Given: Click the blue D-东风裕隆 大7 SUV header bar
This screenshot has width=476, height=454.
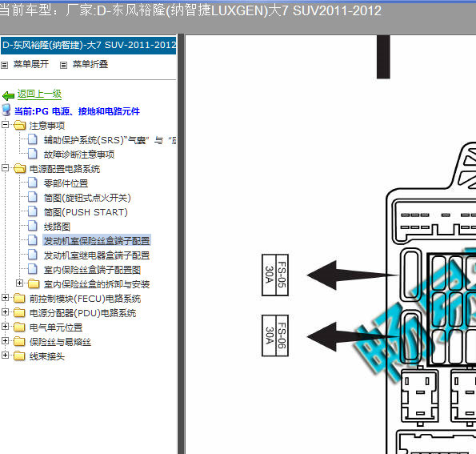Looking at the screenshot, I should click(x=88, y=46).
